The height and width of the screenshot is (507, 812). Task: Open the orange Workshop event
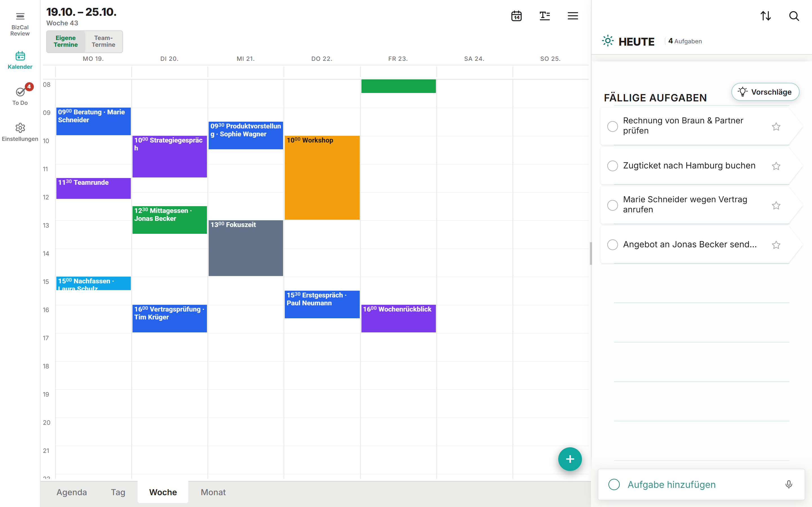coord(322,178)
